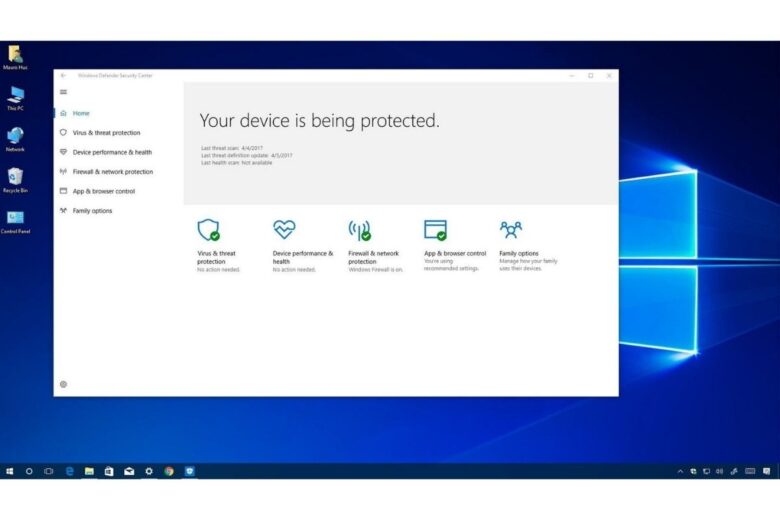780x520 pixels.
Task: Open Cortana search circle on taskbar
Action: click(29, 471)
